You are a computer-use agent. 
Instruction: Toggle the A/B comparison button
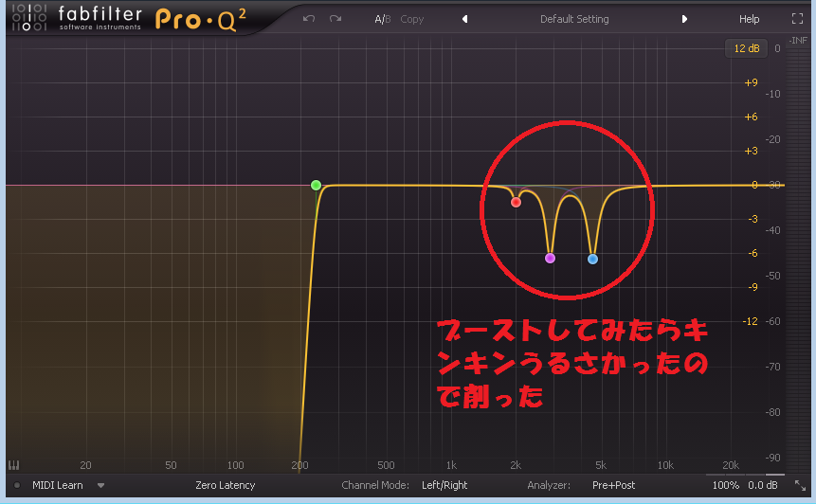(383, 19)
